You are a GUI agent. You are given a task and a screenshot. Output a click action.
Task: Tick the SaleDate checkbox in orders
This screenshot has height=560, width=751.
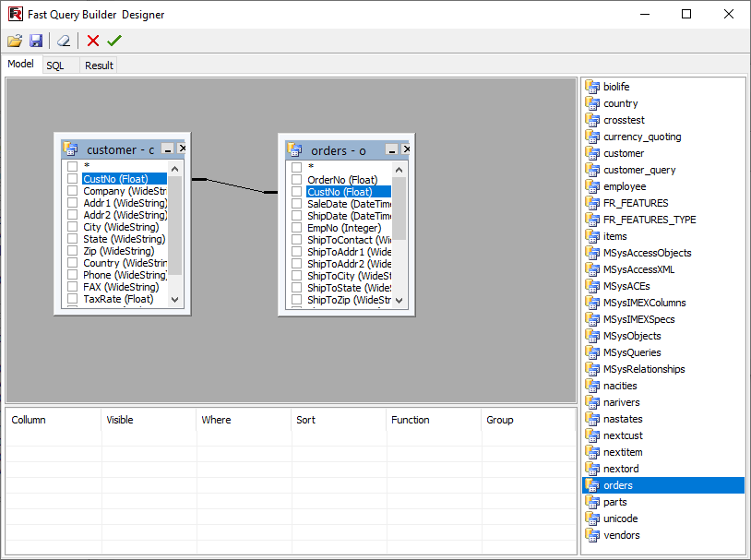pyautogui.click(x=297, y=204)
